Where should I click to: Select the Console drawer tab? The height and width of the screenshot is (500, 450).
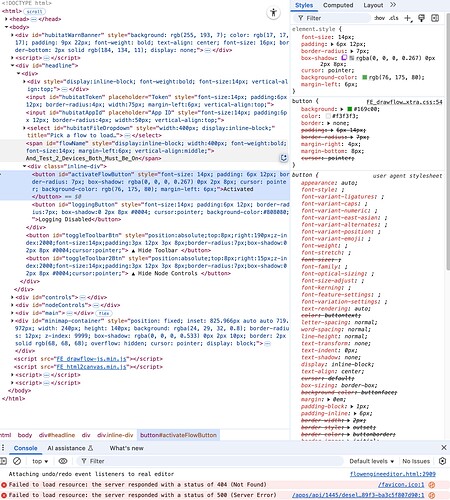(x=25, y=448)
